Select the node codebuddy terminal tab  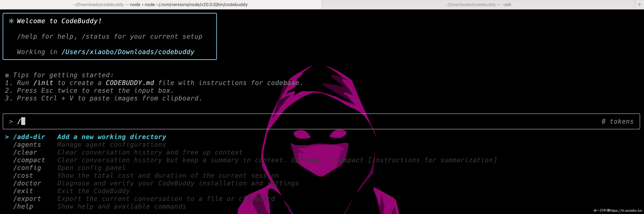160,5
